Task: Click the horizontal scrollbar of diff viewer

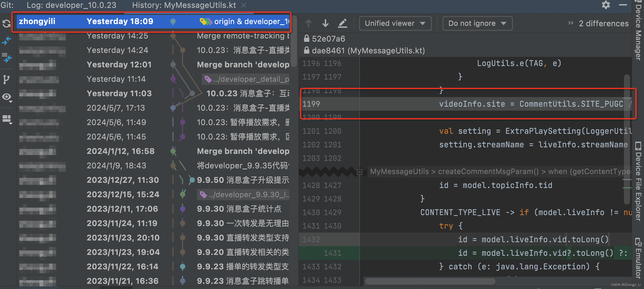Action: (x=430, y=282)
